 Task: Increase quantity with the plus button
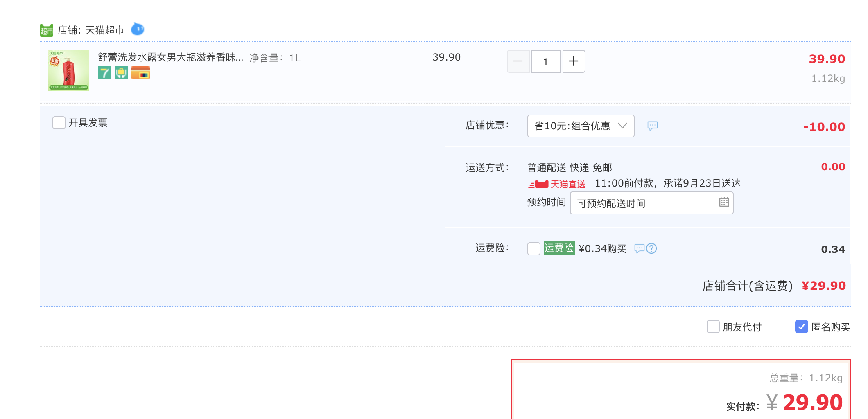[574, 61]
